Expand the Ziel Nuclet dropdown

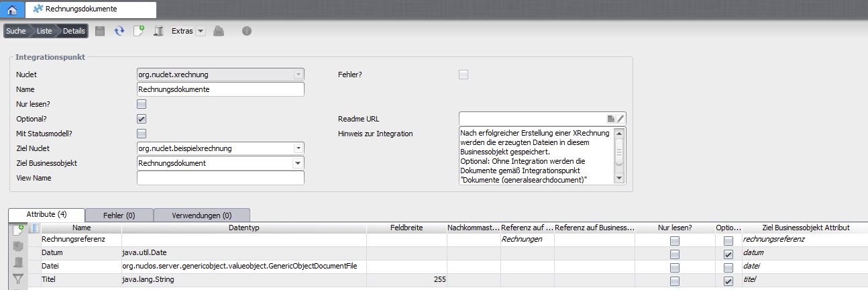tap(299, 148)
